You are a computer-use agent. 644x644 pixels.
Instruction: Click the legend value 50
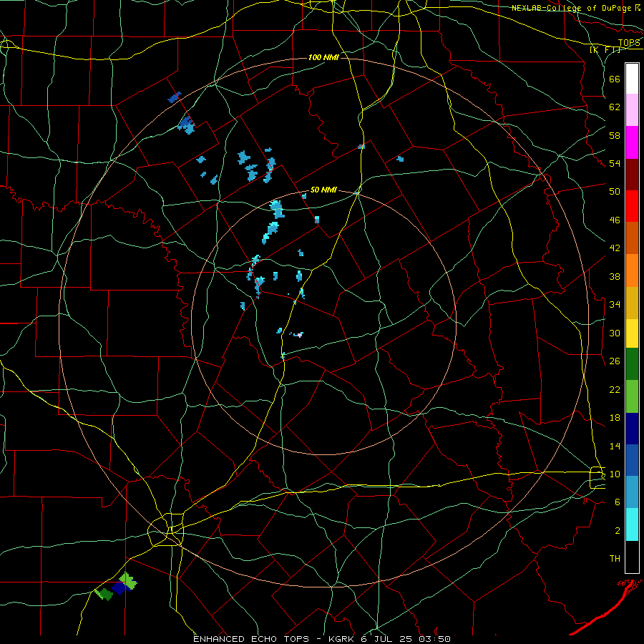(615, 192)
